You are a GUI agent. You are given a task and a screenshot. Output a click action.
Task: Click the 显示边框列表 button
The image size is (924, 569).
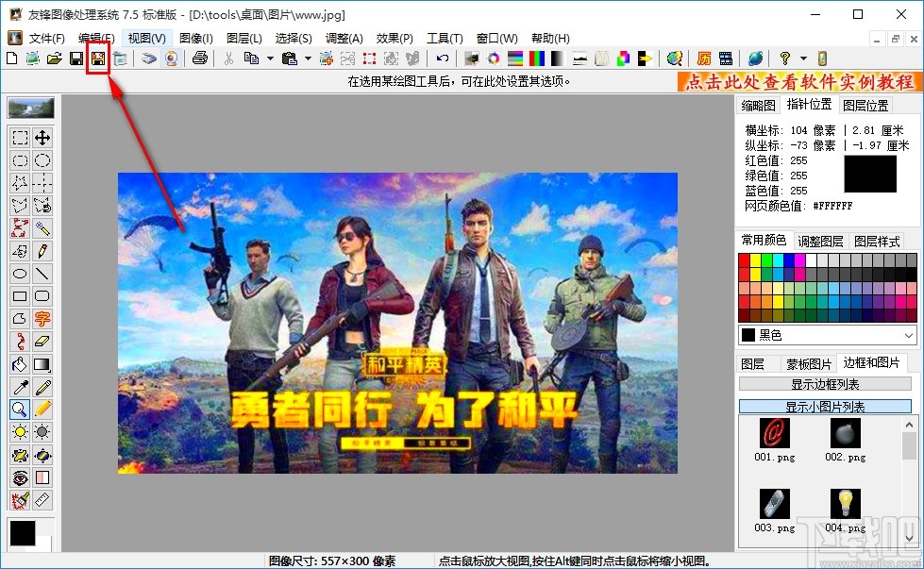point(825,384)
